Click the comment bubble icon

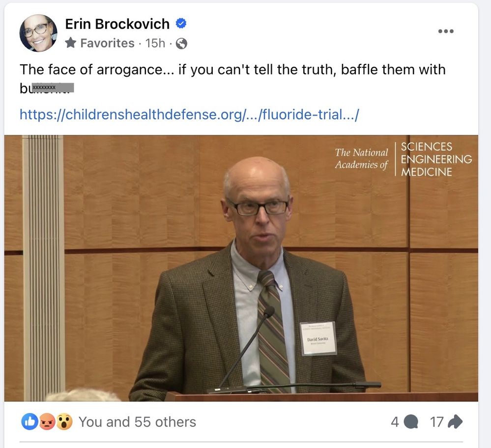(410, 421)
